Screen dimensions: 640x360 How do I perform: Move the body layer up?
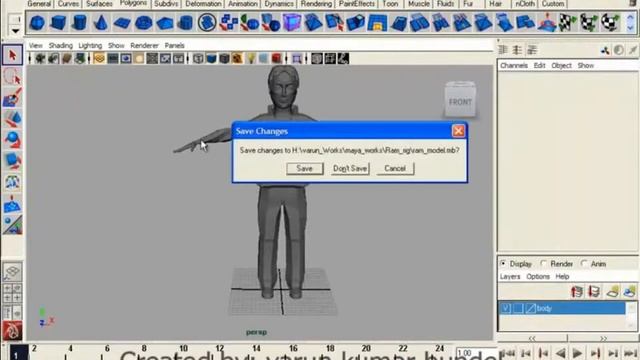[577, 292]
